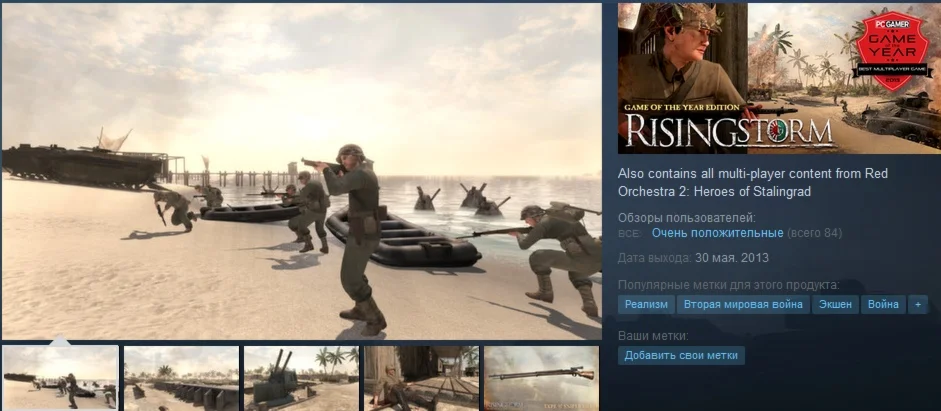Expand more tags with the plus button
Viewport: 941px width, 411px height.
tap(918, 304)
